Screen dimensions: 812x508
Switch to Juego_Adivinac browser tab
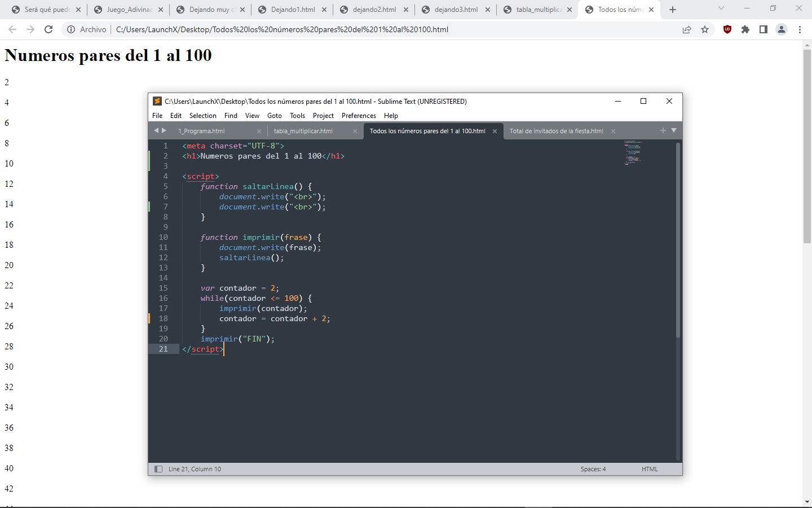[x=130, y=10]
